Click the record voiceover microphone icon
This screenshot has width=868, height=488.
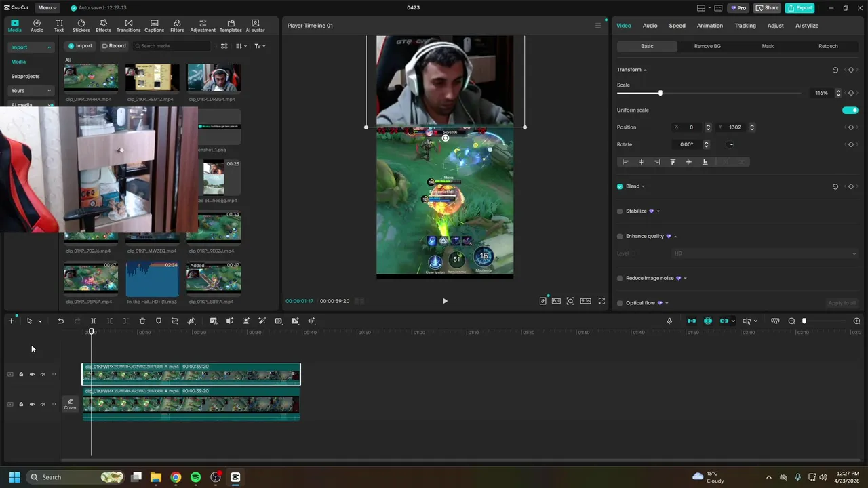pyautogui.click(x=669, y=321)
